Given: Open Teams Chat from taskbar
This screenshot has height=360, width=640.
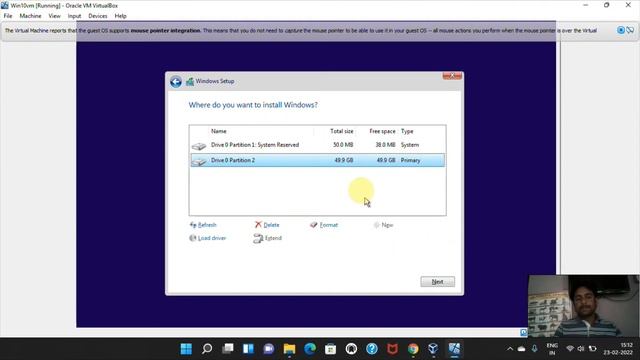Looking at the screenshot, I should click(x=269, y=349).
